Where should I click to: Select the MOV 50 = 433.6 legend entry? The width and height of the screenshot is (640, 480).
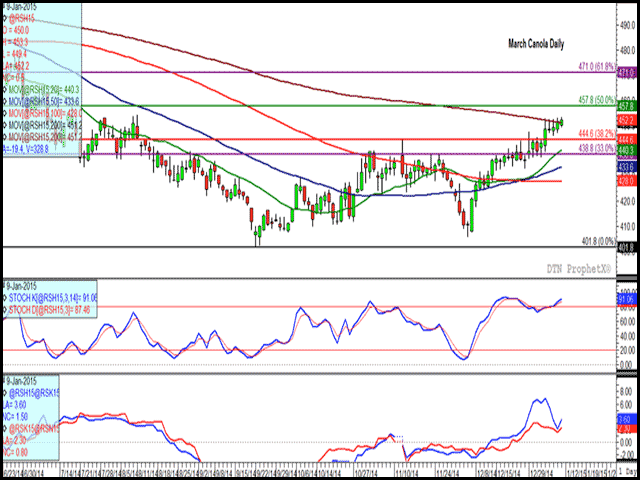44,102
